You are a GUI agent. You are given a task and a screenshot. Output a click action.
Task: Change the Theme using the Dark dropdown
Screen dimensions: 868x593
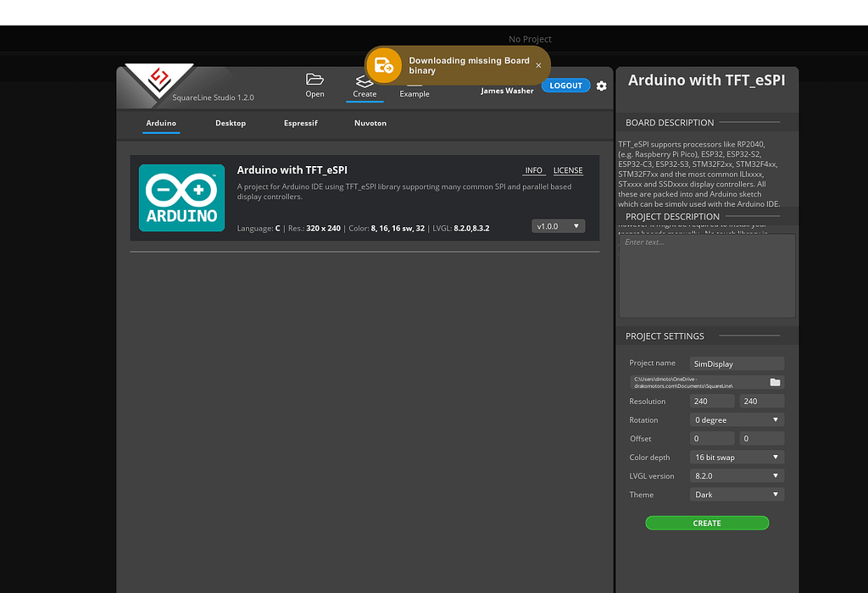pyautogui.click(x=736, y=494)
